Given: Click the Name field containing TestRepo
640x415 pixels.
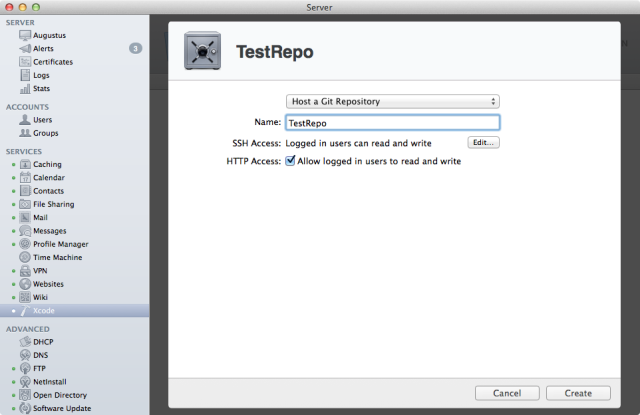Looking at the screenshot, I should coord(393,123).
